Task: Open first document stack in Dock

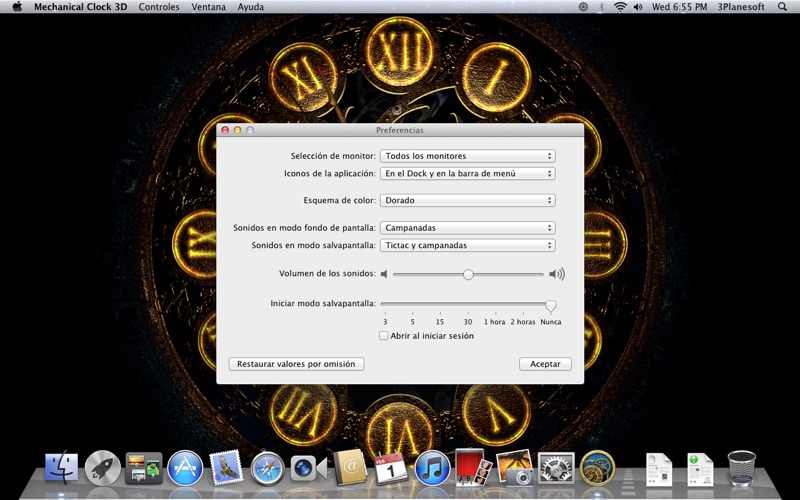Action: pos(659,469)
